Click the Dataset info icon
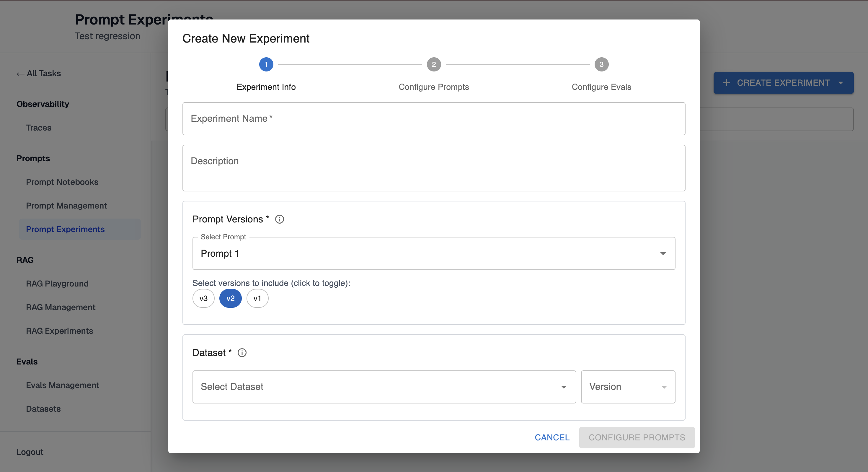Image resolution: width=868 pixels, height=472 pixels. [242, 353]
